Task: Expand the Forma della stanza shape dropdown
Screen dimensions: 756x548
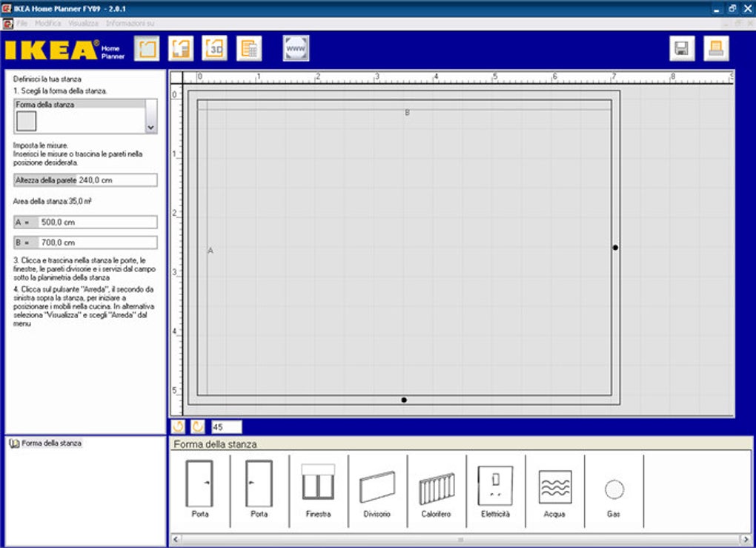Action: coord(151,116)
